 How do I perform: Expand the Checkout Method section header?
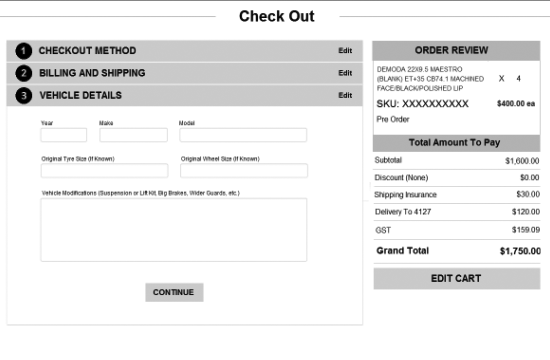coord(185,51)
